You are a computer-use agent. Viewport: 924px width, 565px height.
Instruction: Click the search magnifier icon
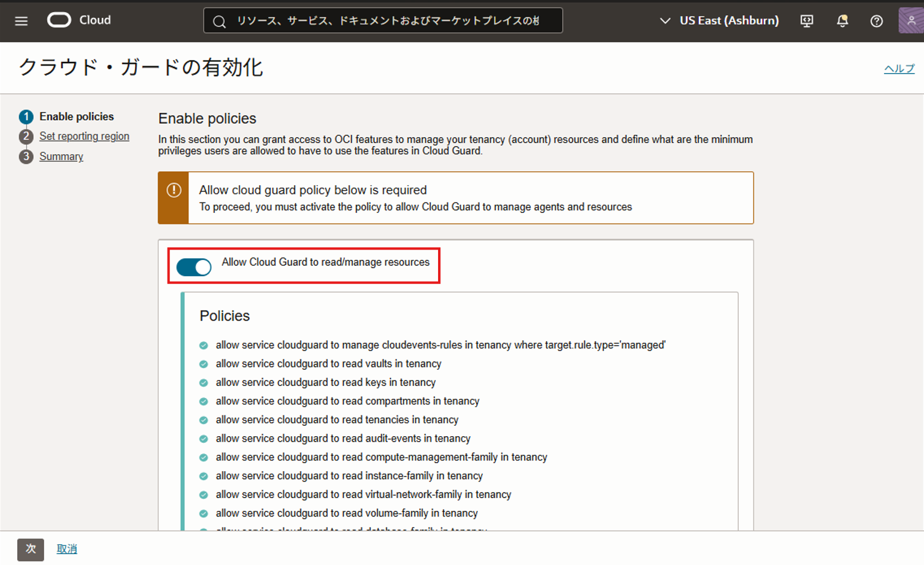click(219, 21)
